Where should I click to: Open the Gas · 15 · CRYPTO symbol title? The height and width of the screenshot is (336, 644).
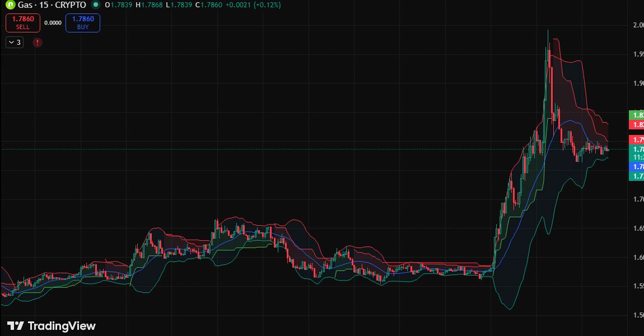[52, 5]
